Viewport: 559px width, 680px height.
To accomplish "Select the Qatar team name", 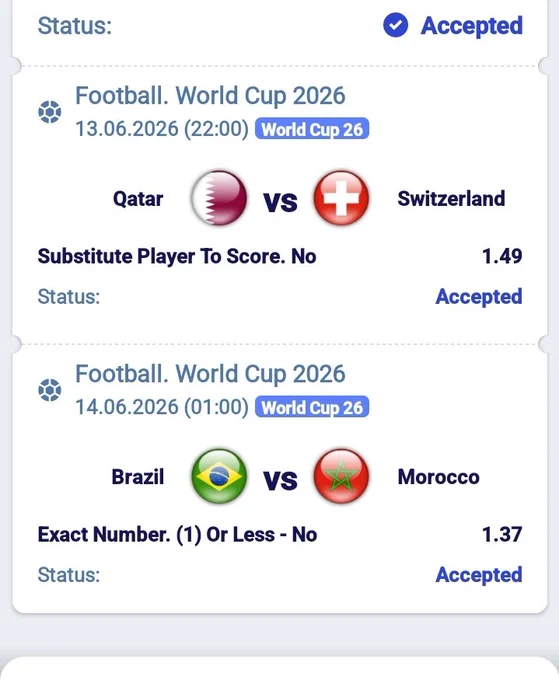I will pos(138,199).
